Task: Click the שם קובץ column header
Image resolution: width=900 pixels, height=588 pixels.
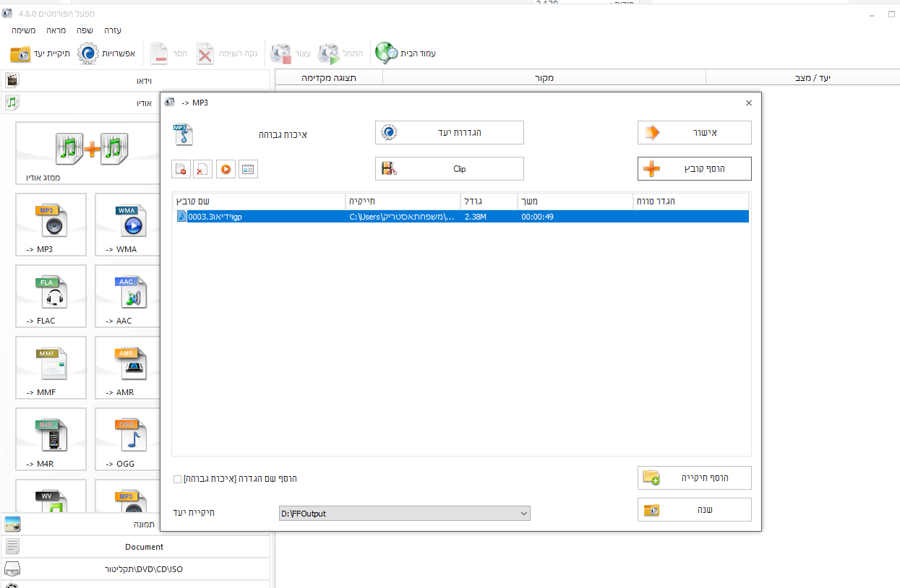Action: pyautogui.click(x=260, y=201)
